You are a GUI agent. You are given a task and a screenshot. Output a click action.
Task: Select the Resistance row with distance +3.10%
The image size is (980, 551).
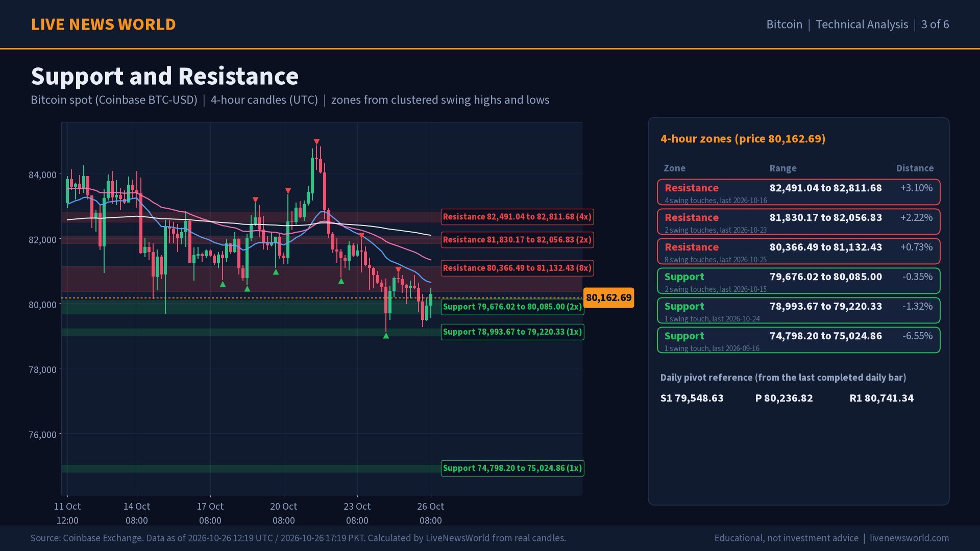[x=799, y=192]
